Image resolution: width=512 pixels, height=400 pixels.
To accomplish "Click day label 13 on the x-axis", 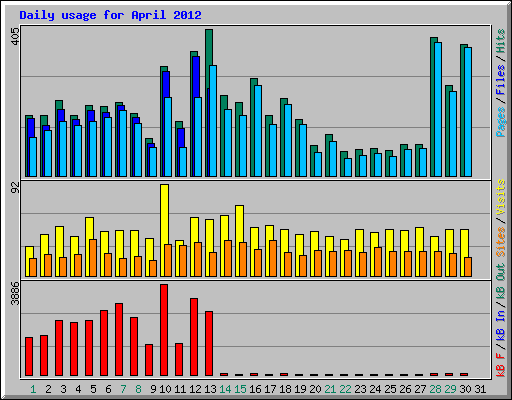I will click(210, 389).
